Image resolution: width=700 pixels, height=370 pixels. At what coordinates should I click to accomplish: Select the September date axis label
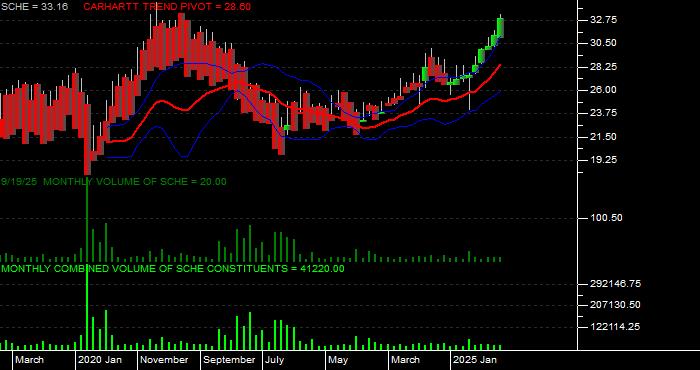[229, 360]
